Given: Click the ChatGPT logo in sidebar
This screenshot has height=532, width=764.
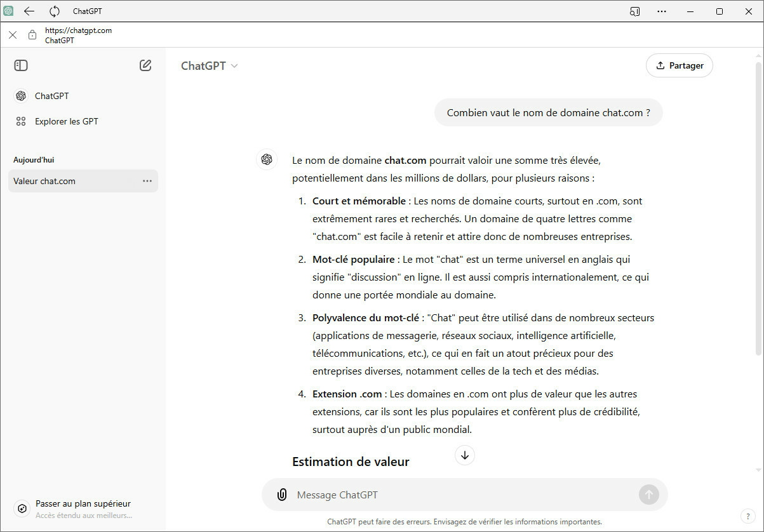Looking at the screenshot, I should point(21,96).
